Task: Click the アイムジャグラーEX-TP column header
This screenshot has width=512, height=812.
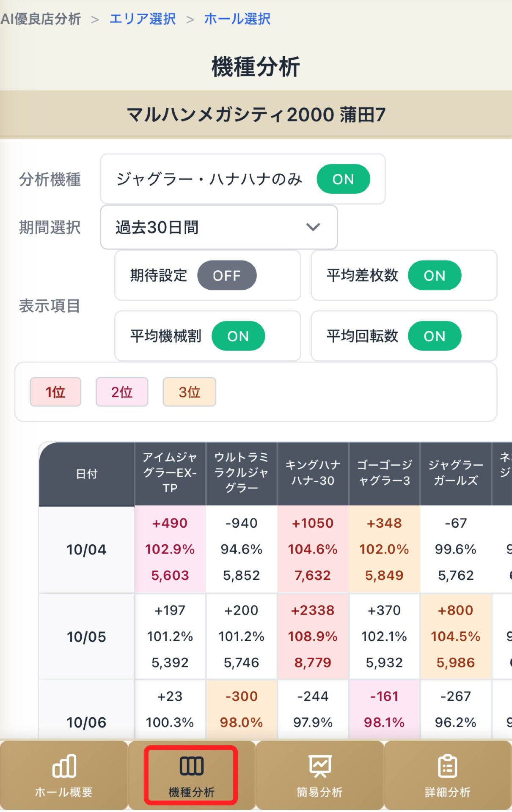Action: tap(170, 473)
